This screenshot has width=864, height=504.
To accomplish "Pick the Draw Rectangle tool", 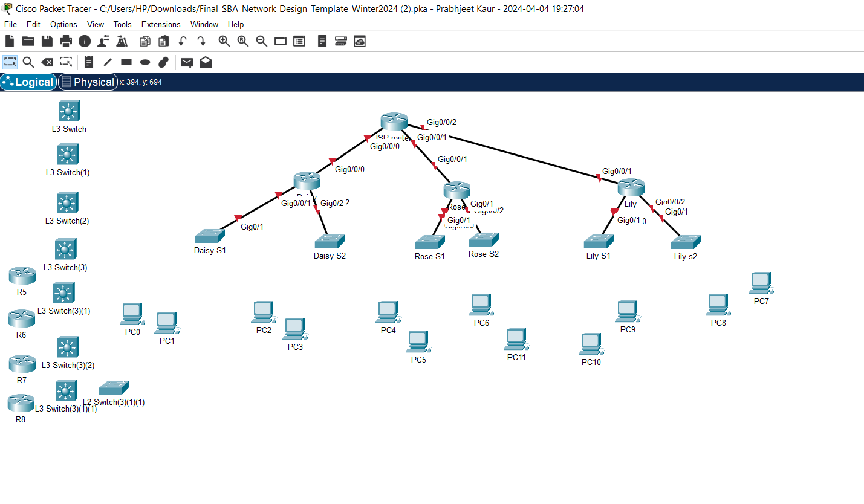I will coord(126,62).
